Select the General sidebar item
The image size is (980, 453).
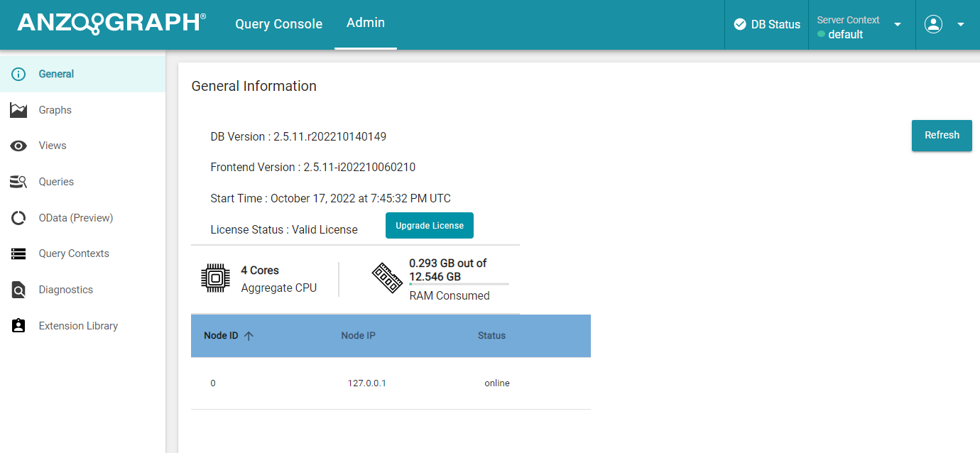(x=55, y=73)
